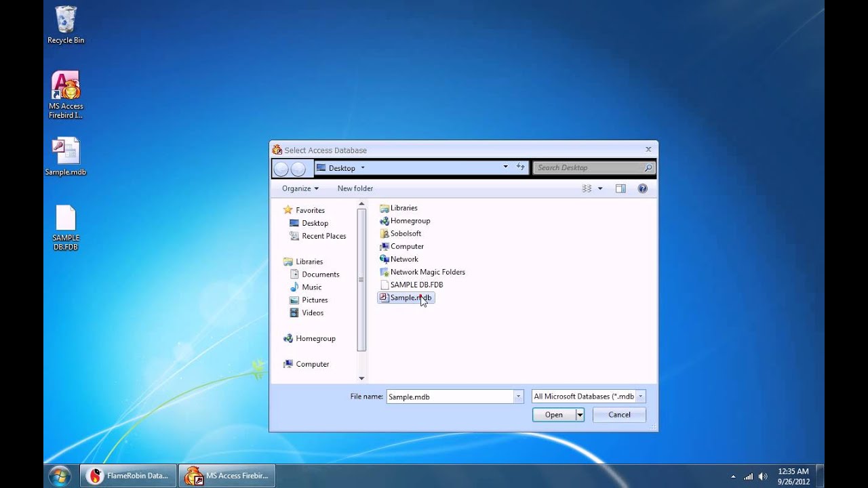
Task: Switch to MS Access Firebird taskbar button
Action: 227,476
